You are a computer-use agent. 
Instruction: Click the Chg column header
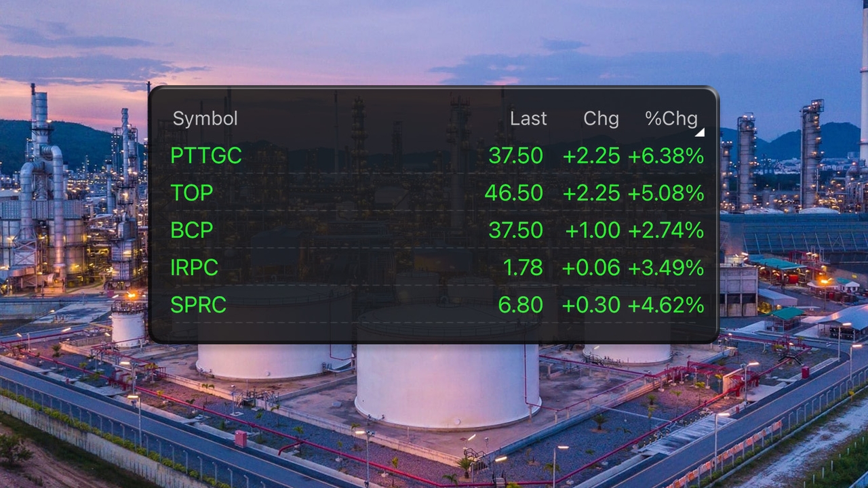601,119
